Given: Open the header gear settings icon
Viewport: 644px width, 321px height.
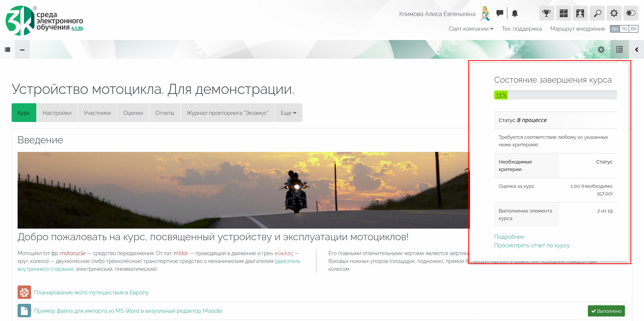Looking at the screenshot, I should [x=614, y=13].
